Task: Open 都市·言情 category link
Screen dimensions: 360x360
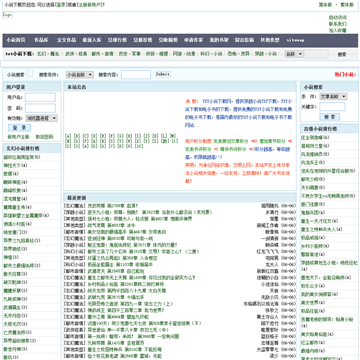Action: (102, 54)
